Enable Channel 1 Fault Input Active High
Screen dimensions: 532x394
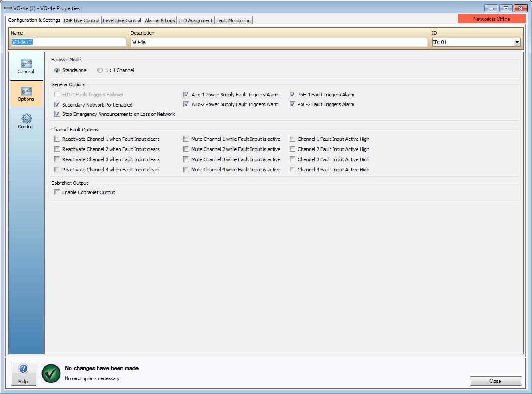coord(293,139)
